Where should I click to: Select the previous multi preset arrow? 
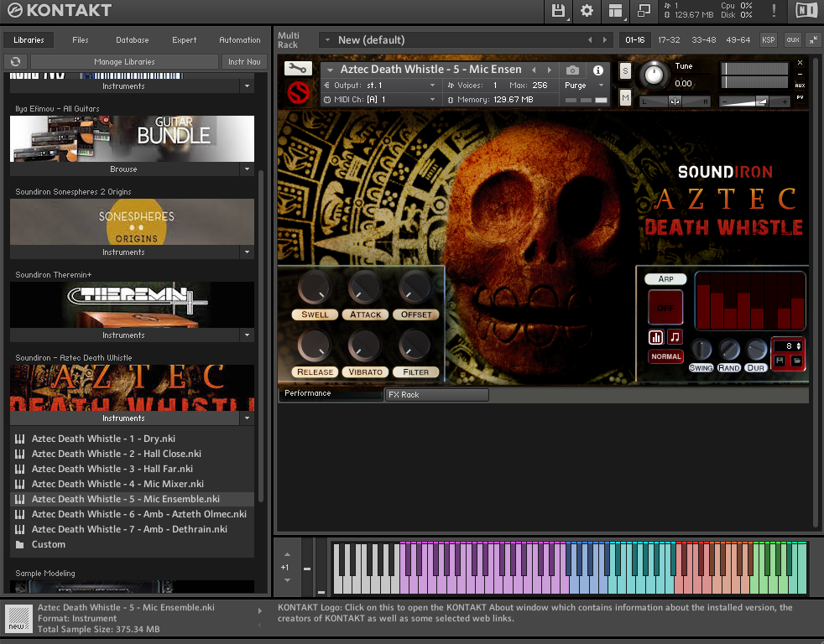(590, 40)
